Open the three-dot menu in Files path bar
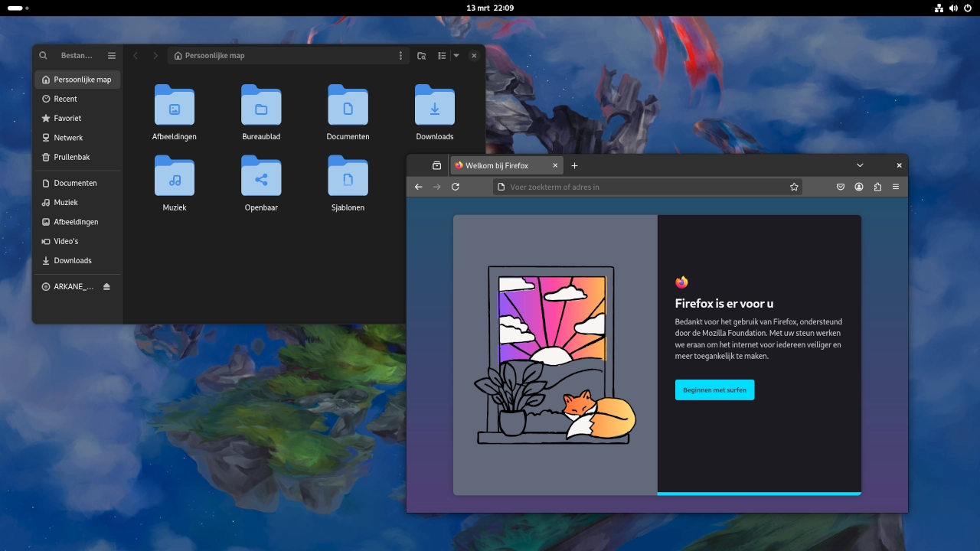Image resolution: width=980 pixels, height=551 pixels. coord(400,56)
